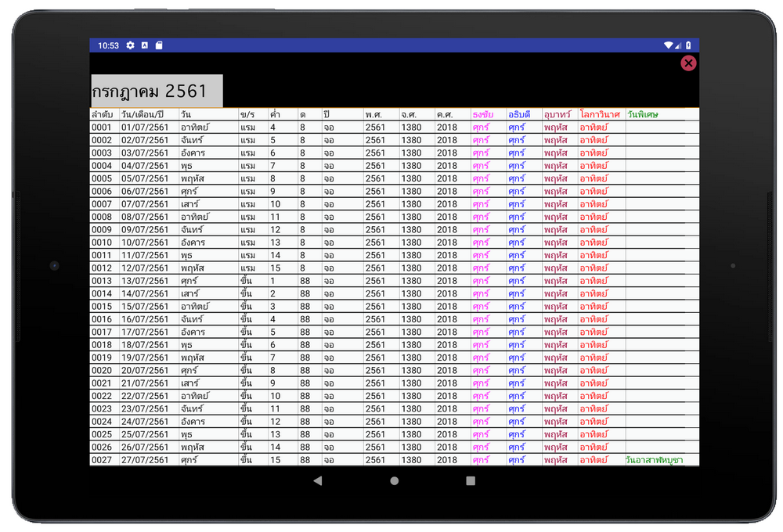Viewport: 783px width, 532px height.
Task: Tap the Android home navigation button
Action: point(394,480)
